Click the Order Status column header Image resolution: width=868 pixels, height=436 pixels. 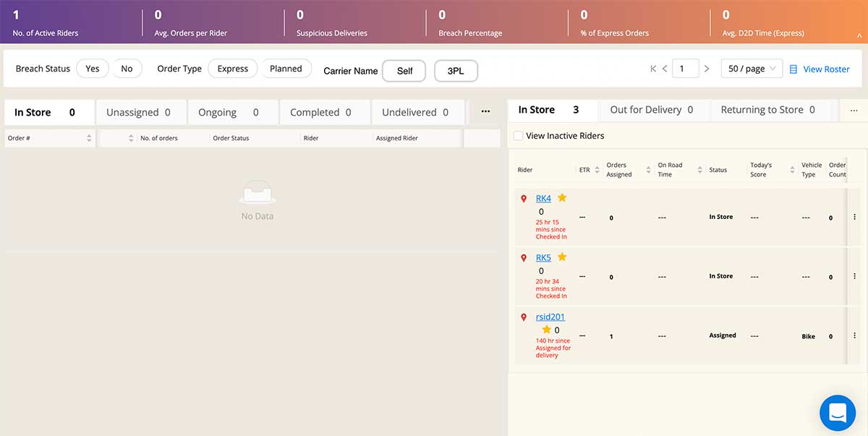[x=231, y=138]
